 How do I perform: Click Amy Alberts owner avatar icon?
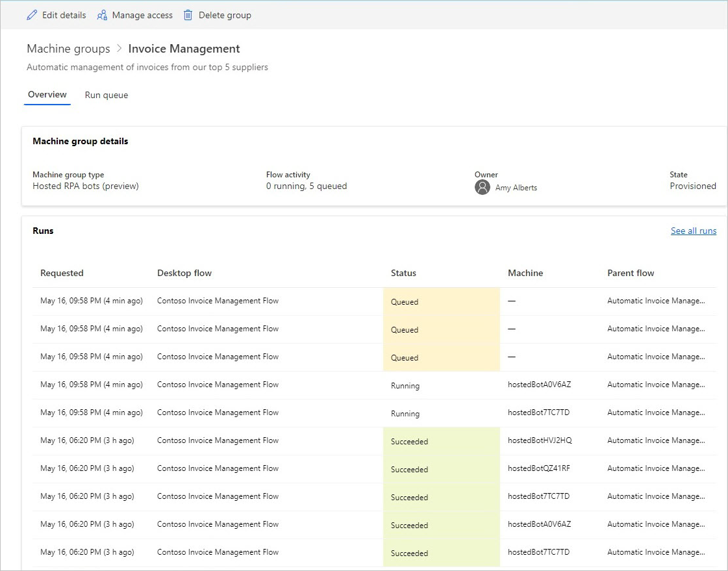[x=482, y=188]
